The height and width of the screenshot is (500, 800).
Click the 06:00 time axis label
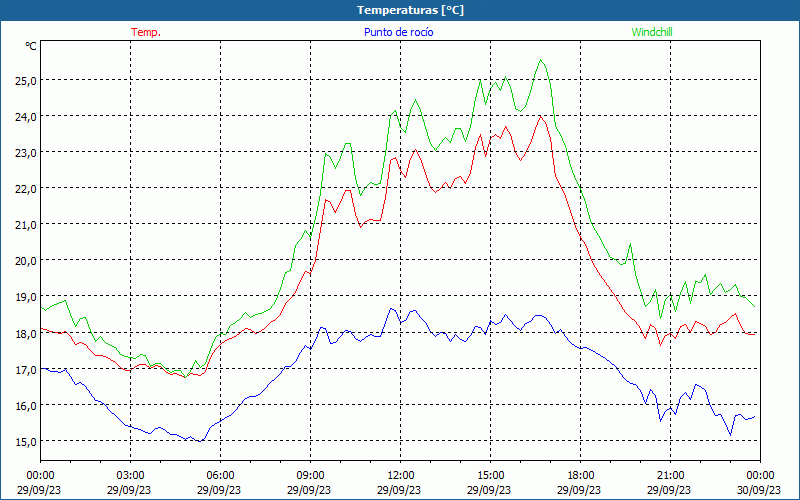(220, 476)
